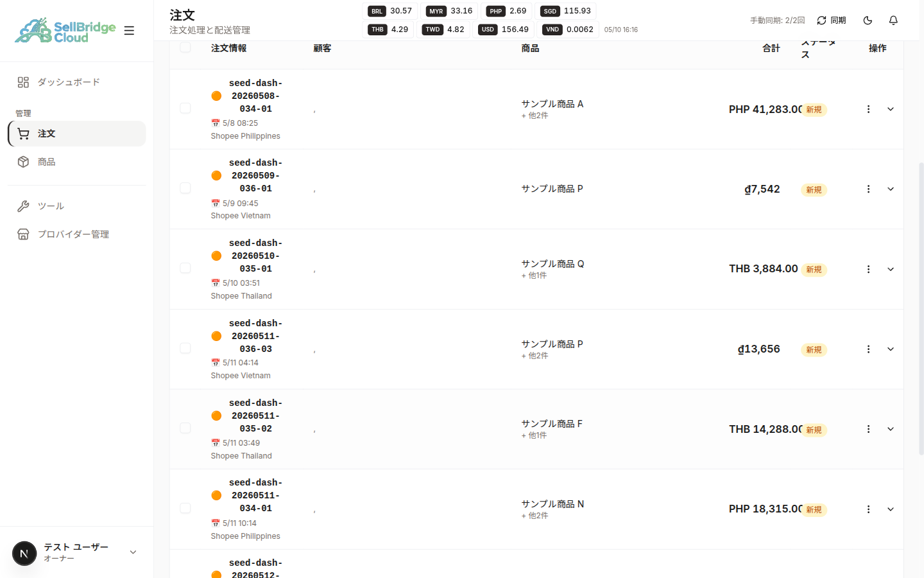
Task: Open the three-dot menu for order 20260509-036-01
Action: [x=868, y=189]
